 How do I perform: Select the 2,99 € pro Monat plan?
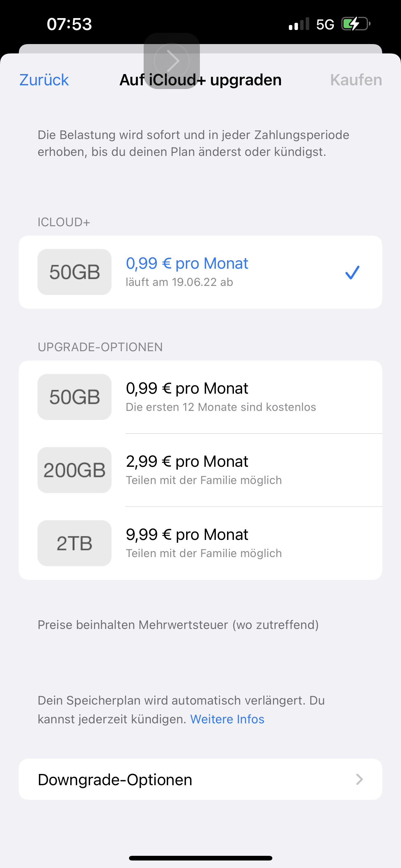pos(187,461)
